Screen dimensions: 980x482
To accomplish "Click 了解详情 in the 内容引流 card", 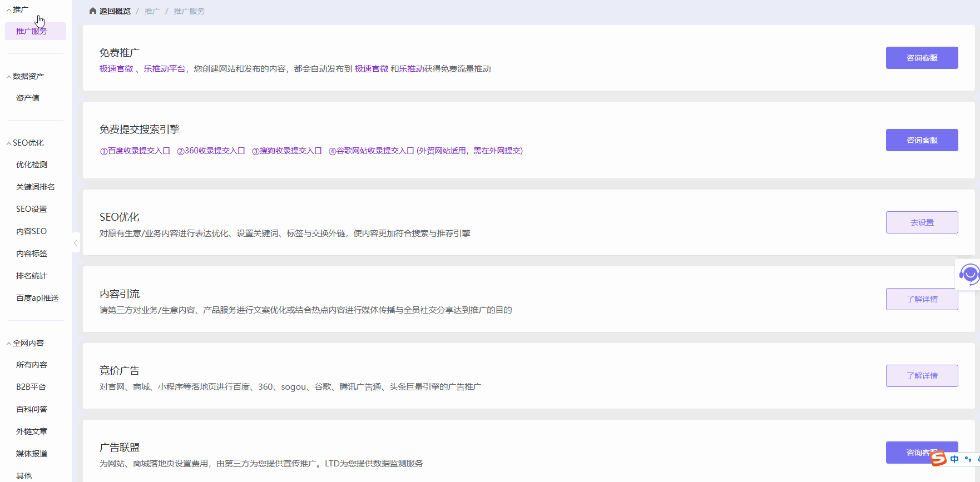I will [922, 299].
